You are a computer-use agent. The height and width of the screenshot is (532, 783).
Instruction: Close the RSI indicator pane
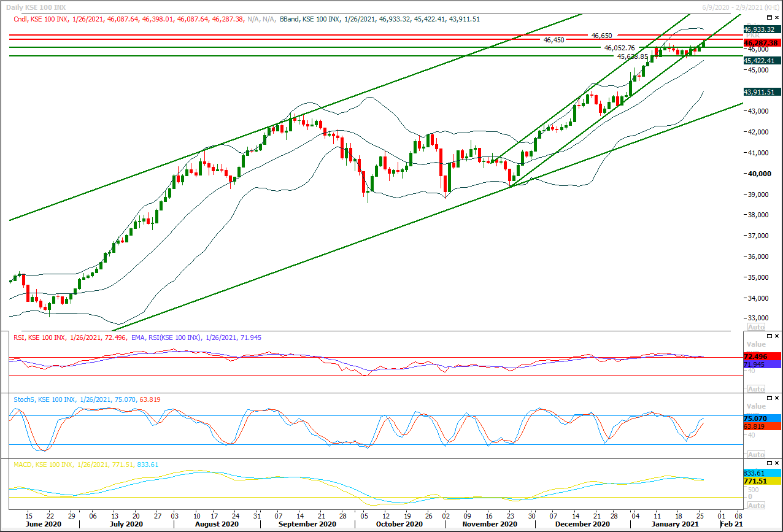[x=777, y=336]
